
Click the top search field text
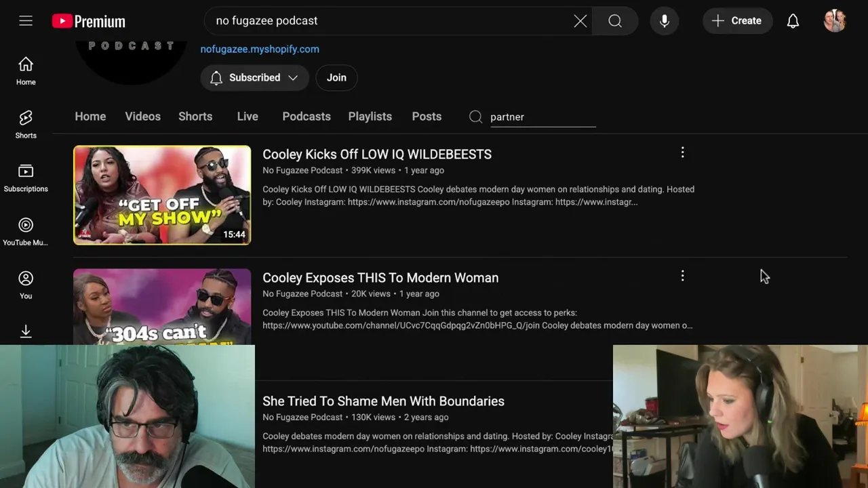[267, 21]
